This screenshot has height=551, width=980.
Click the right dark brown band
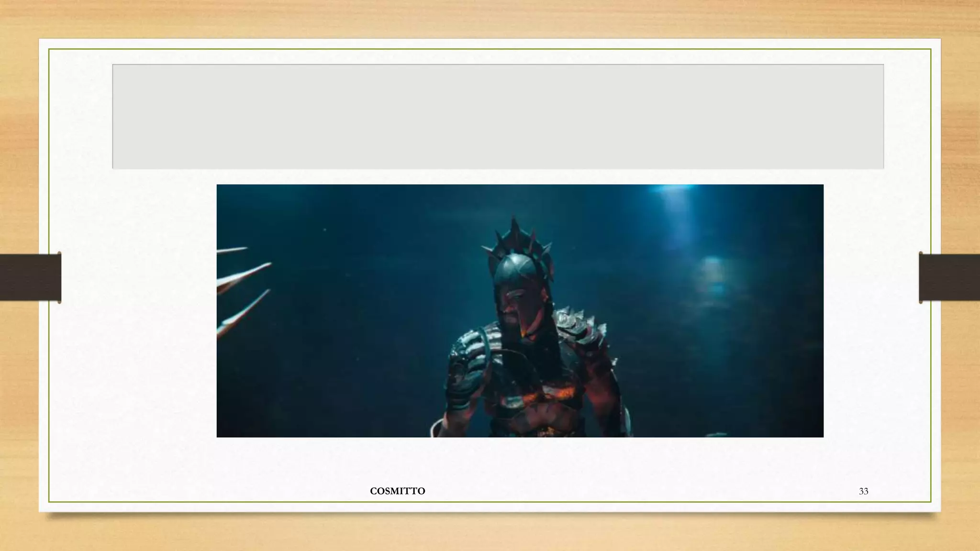949,277
